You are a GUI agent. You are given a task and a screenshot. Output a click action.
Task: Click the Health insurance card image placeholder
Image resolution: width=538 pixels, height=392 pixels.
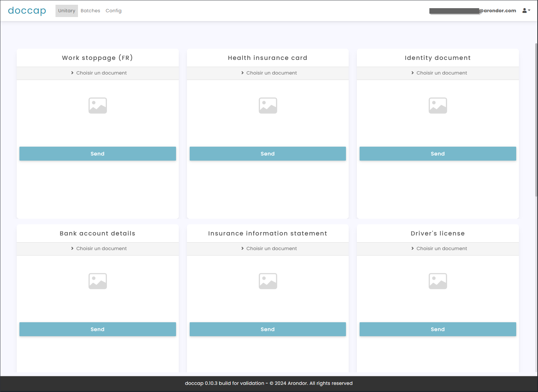coord(268,105)
